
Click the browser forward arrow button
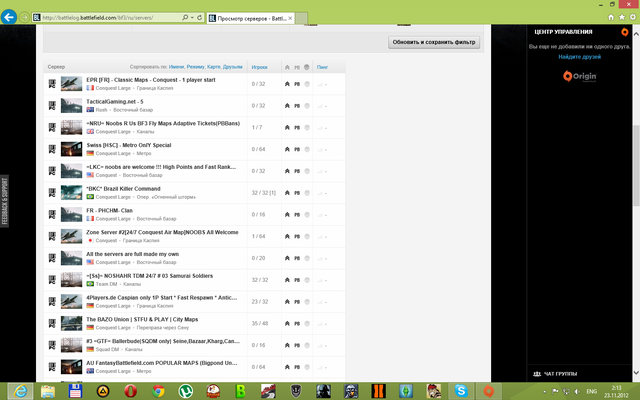pyautogui.click(x=24, y=18)
